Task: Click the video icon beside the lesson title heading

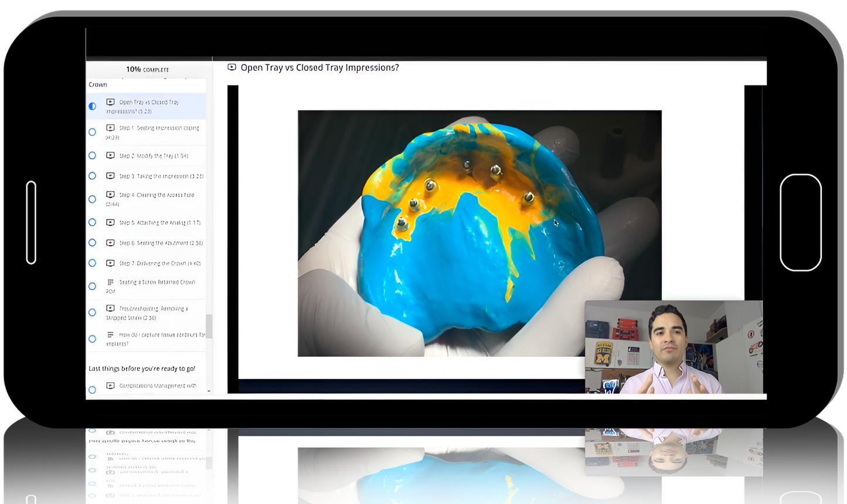Action: [232, 67]
